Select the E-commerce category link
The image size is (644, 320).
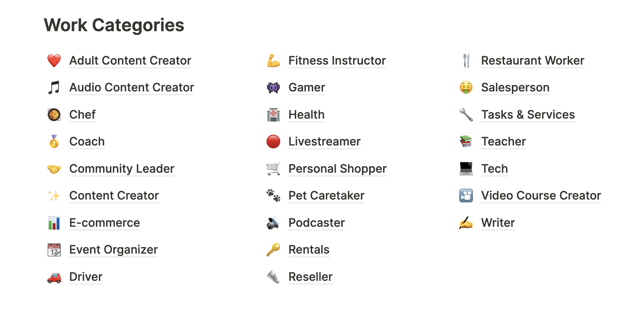(105, 223)
